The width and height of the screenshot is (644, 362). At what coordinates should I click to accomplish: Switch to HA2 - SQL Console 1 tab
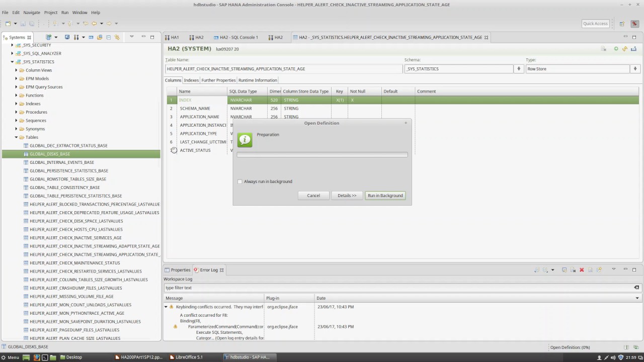point(235,37)
